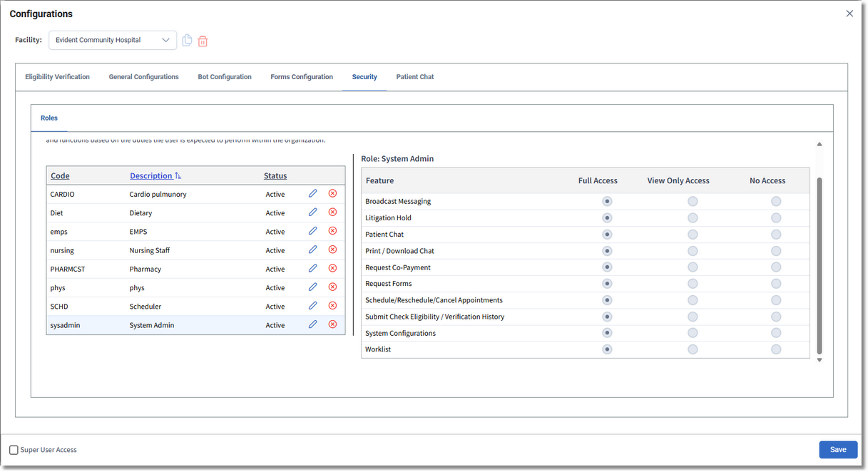Select the Roles sub-tab
The width and height of the screenshot is (868, 472).
click(x=49, y=118)
